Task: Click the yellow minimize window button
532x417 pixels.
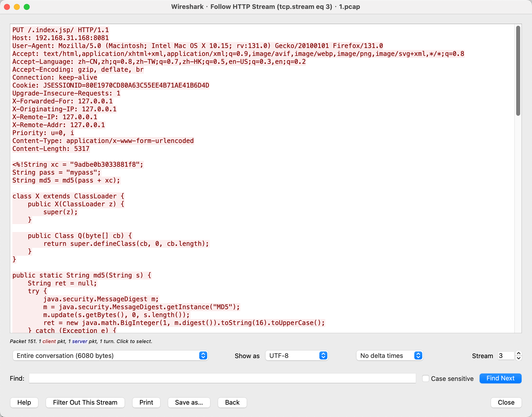Action: click(x=17, y=7)
